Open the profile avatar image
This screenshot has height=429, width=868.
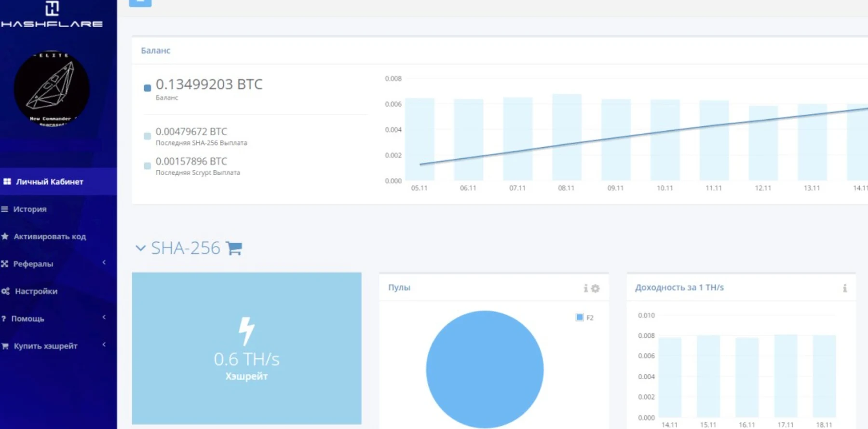[52, 89]
